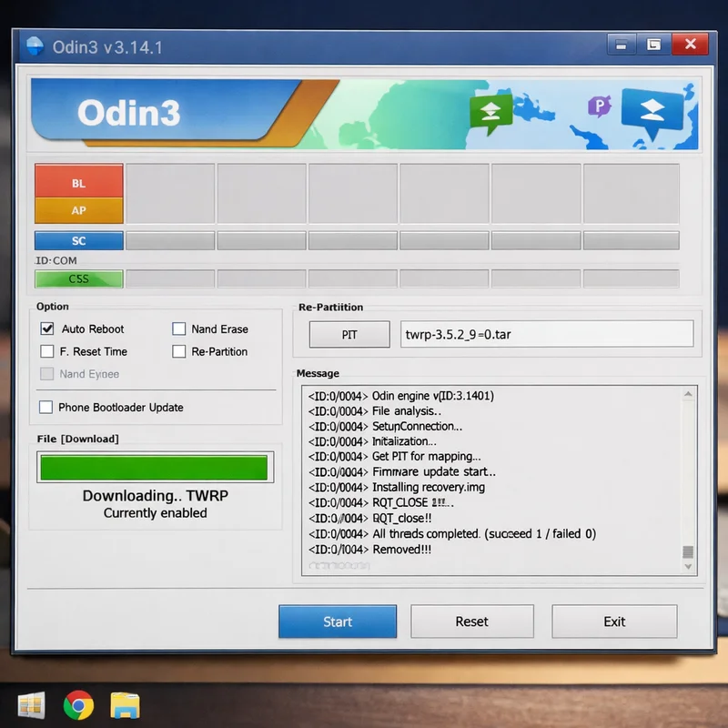Enable the Nand Erase checkbox

click(x=178, y=329)
